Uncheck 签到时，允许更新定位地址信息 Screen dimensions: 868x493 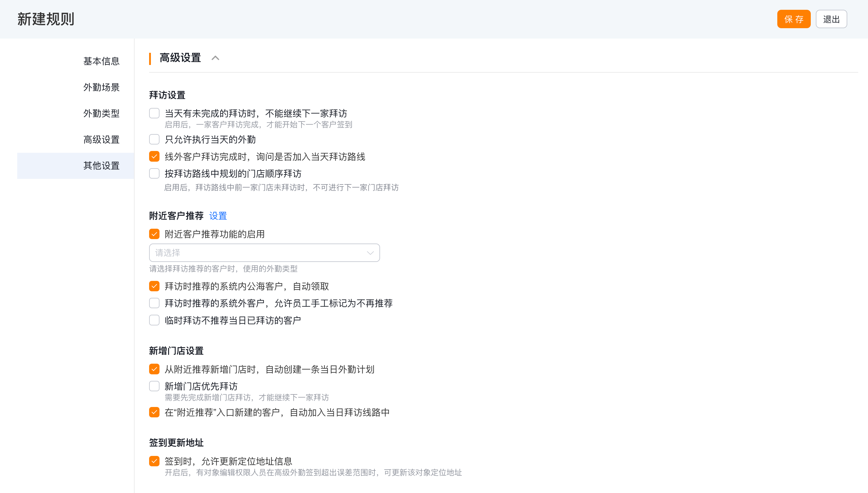pos(154,461)
